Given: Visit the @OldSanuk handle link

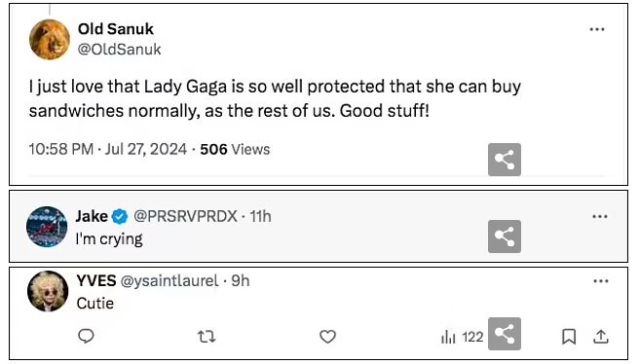Looking at the screenshot, I should click(x=120, y=50).
